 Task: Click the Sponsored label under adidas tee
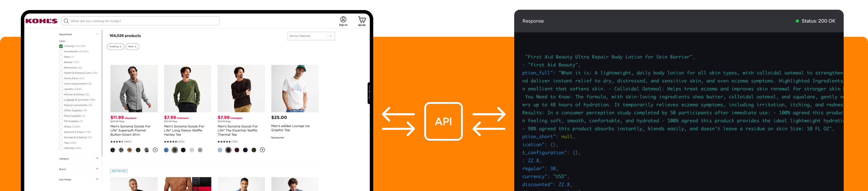pos(277,138)
